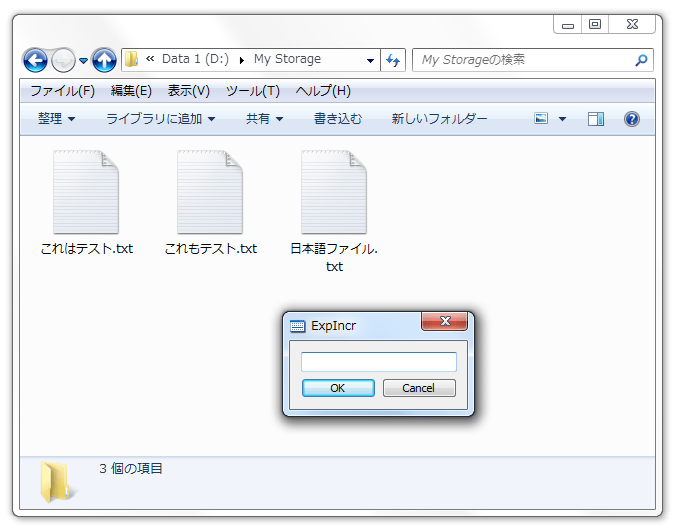This screenshot has width=676, height=530.
Task: Open the ヘルプ(H) menu
Action: tap(323, 91)
